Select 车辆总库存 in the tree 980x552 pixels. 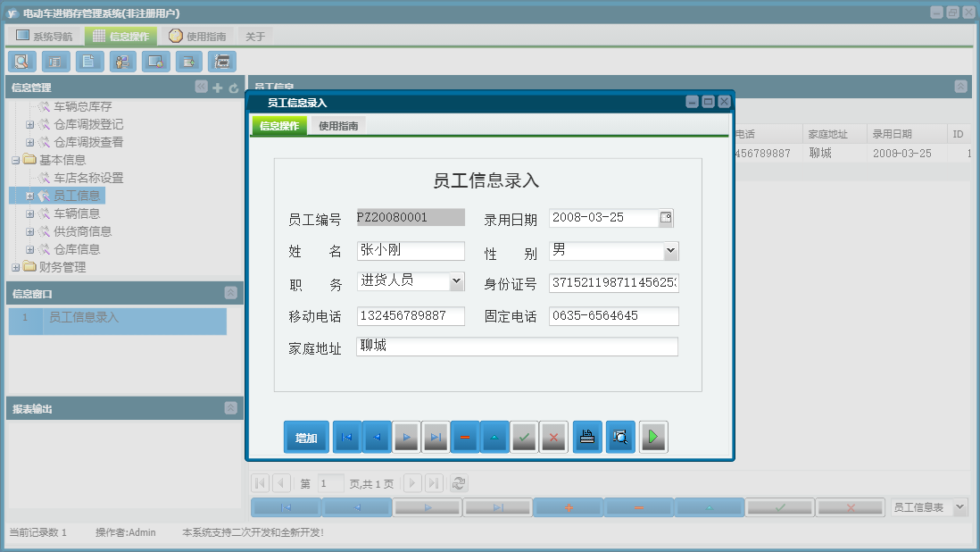(x=82, y=107)
